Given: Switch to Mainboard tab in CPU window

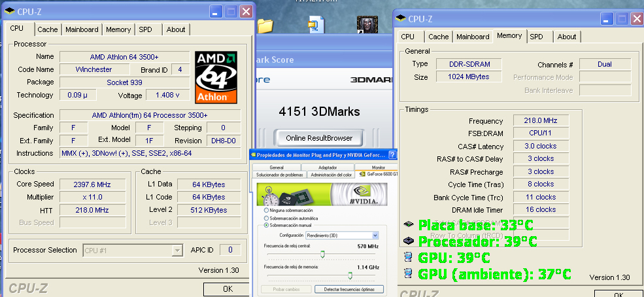Looking at the screenshot, I should [x=82, y=29].
